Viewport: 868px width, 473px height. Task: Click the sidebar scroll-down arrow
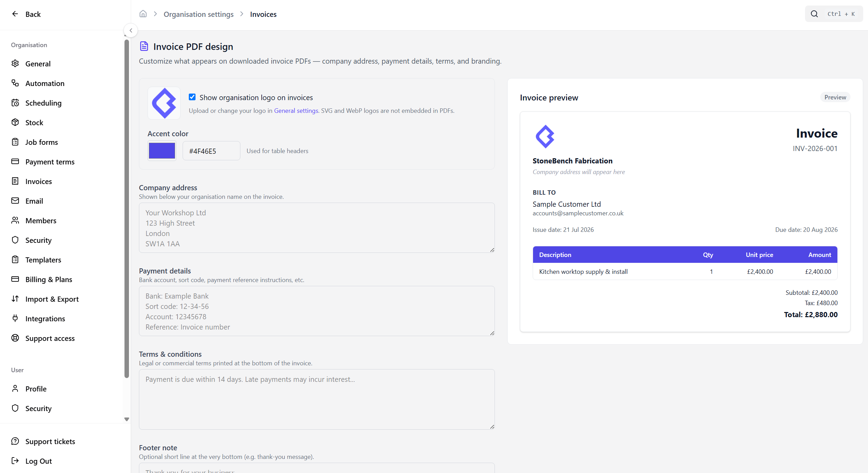point(127,419)
